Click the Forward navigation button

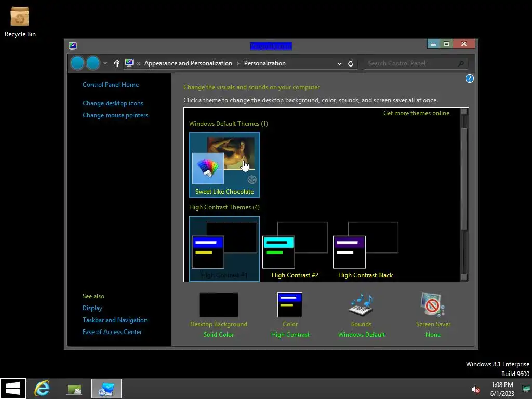point(93,63)
